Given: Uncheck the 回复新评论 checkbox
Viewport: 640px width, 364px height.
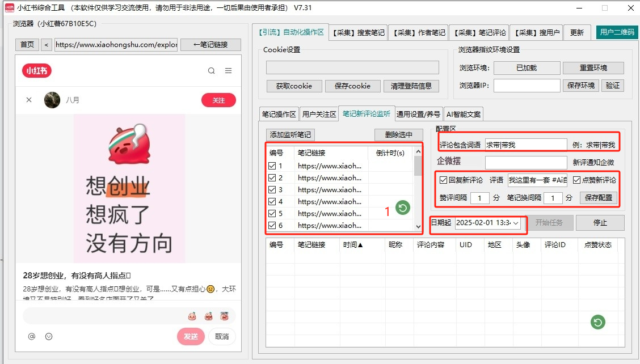Looking at the screenshot, I should [444, 180].
